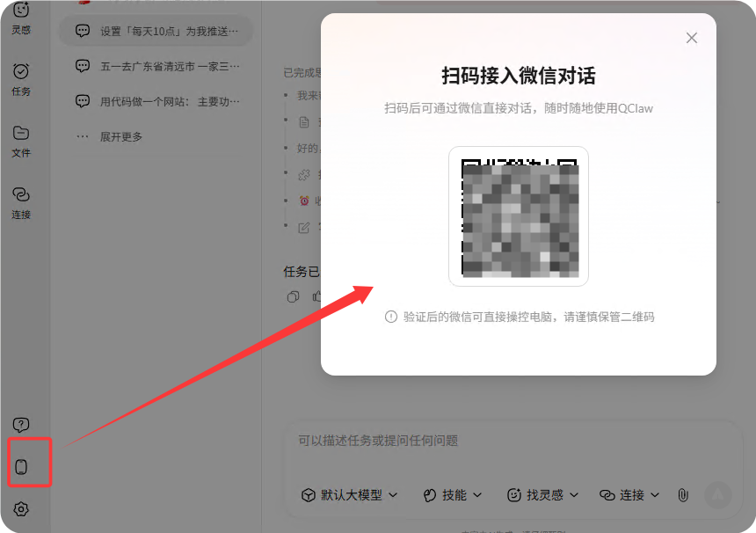Click the copy icon under the response
This screenshot has height=533, width=756.
[294, 297]
